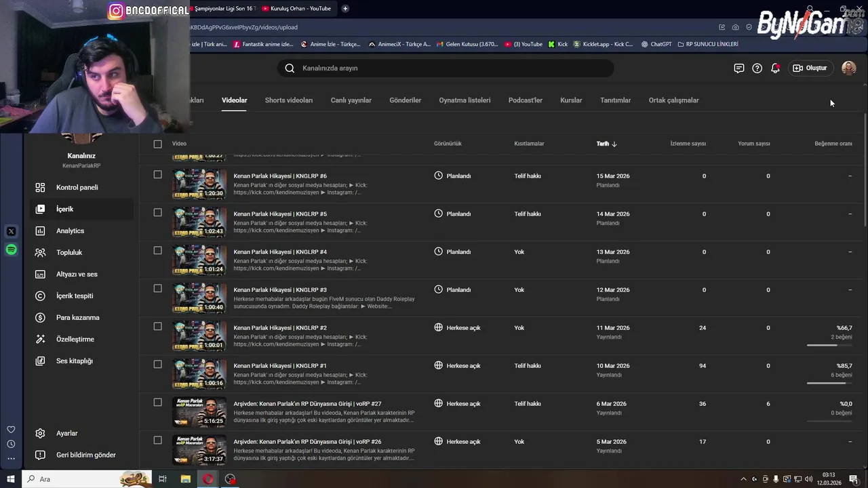Open thumbnail of KNGLRP #3 video
868x488 pixels.
(199, 298)
